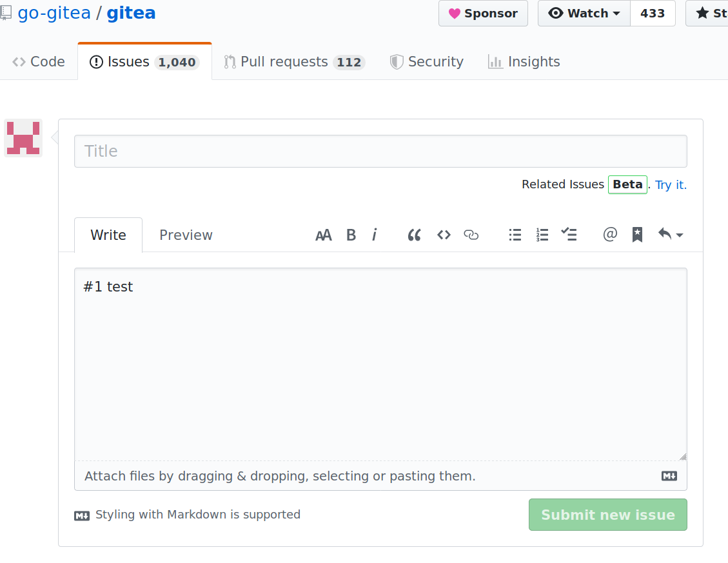Reference an issue with the bookmark icon
Screen dimensions: 728x563
click(x=637, y=235)
